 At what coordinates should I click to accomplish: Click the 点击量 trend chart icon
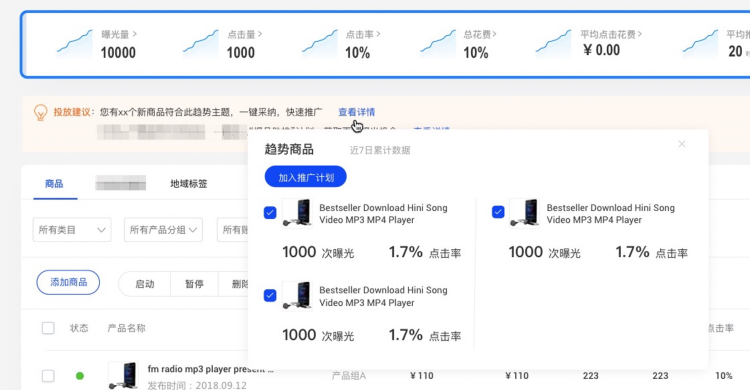[x=200, y=44]
